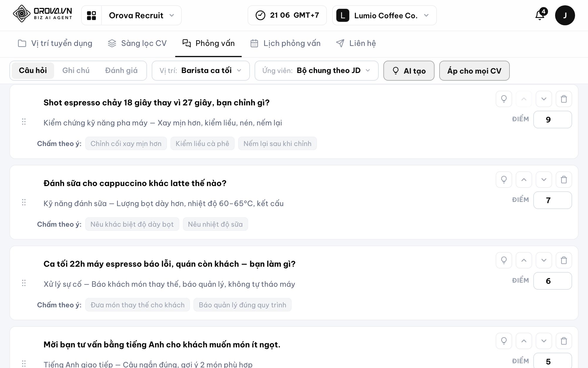Image resolution: width=588 pixels, height=368 pixels.
Task: Move espresso shot question down
Action: coord(544,99)
